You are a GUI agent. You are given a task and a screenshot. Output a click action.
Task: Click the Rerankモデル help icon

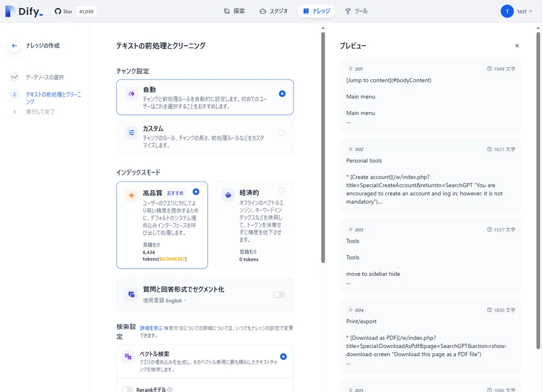[x=170, y=390]
